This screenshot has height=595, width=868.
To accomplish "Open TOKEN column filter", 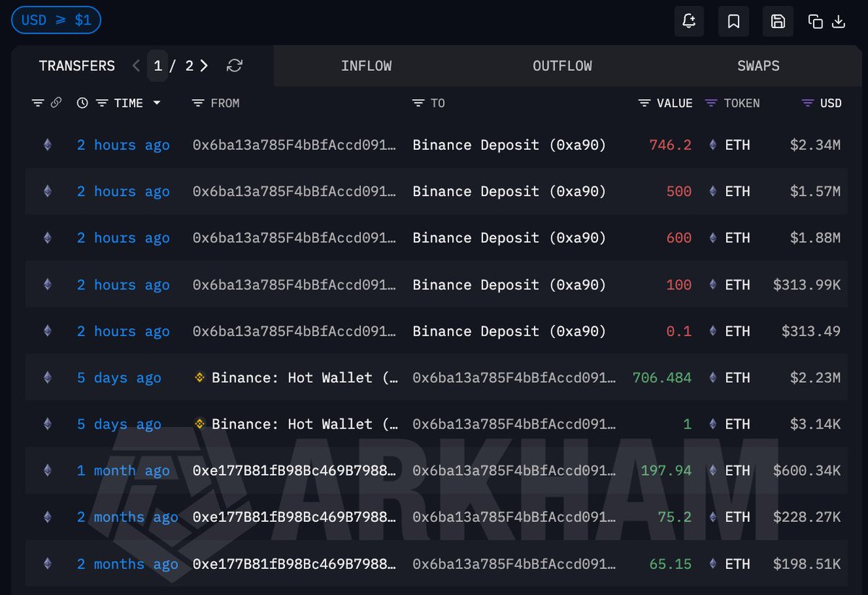I will coord(711,104).
